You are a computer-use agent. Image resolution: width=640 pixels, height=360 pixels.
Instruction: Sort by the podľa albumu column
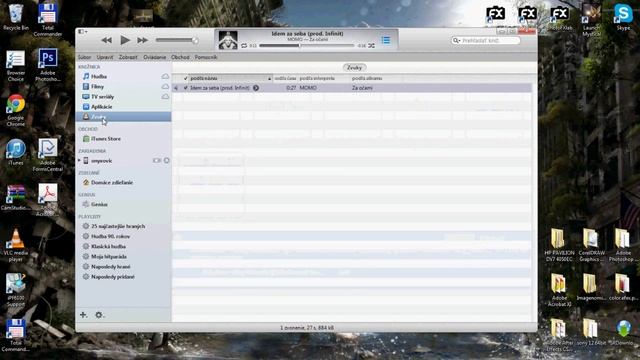(376, 78)
